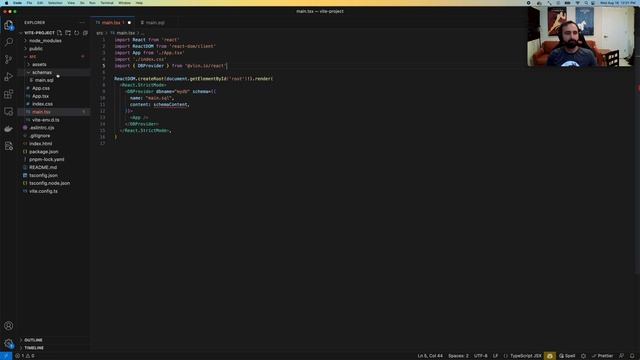
Task: Open the Selection menu
Action: 55,3
